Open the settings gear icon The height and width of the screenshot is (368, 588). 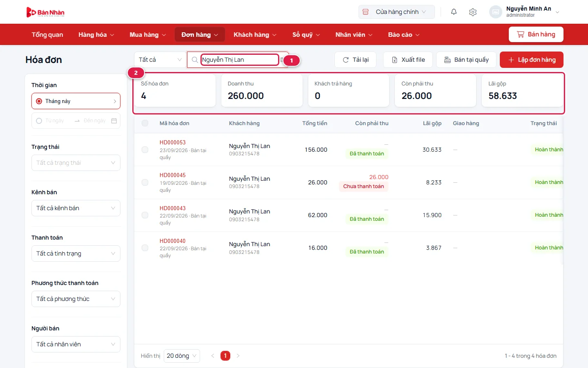coord(473,12)
